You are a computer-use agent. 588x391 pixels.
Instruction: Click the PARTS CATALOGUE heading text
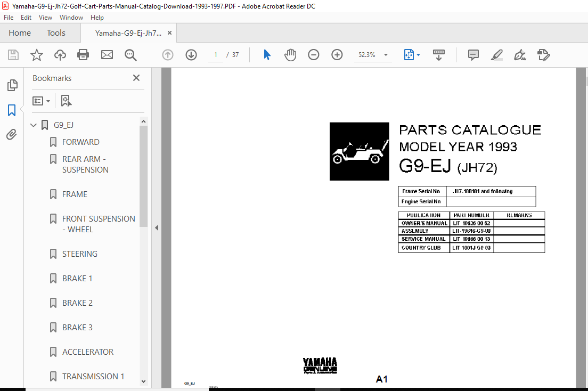pos(470,130)
